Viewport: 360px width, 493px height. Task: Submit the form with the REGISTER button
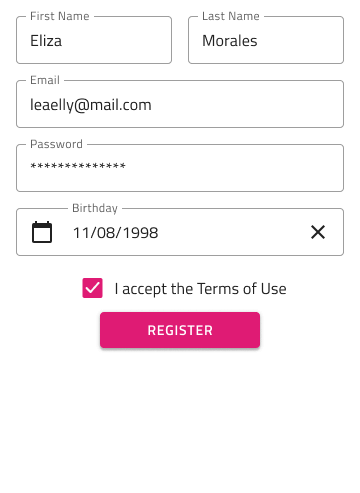180,330
